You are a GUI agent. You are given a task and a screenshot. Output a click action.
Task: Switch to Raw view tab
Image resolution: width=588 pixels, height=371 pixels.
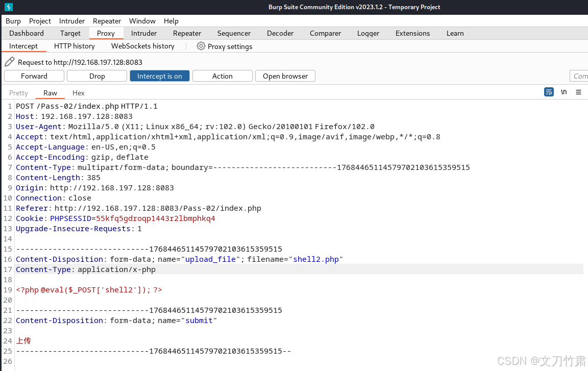point(50,93)
